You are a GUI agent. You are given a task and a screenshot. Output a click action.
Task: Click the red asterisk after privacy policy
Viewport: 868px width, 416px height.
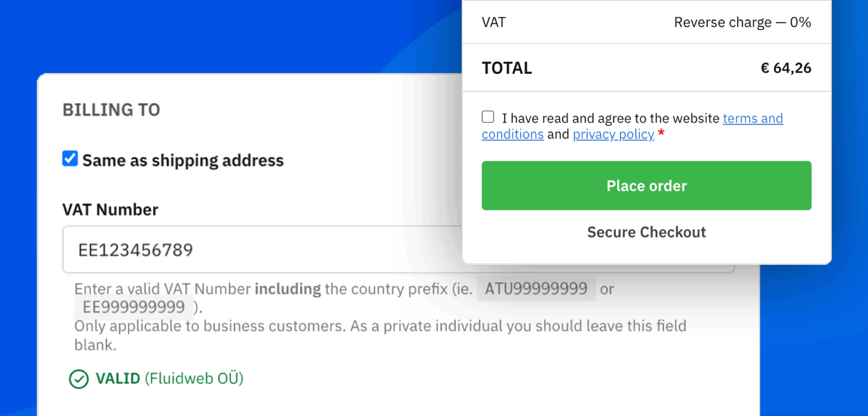(x=662, y=134)
